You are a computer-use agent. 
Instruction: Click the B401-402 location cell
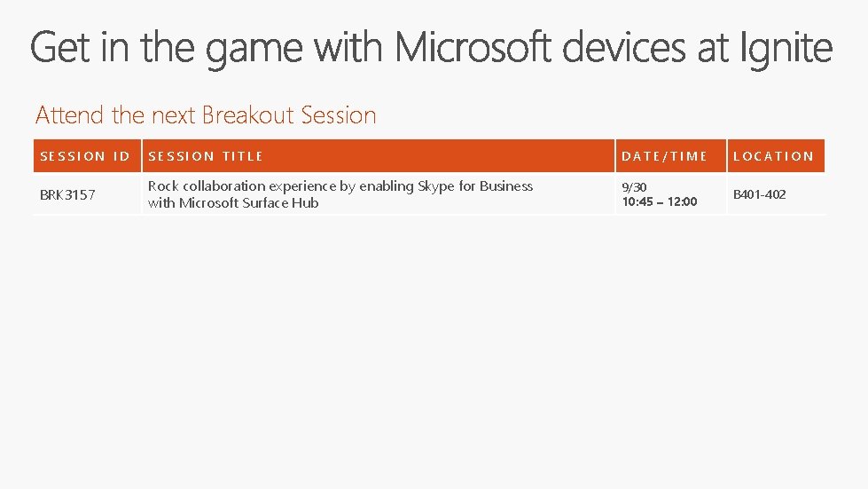click(x=759, y=194)
